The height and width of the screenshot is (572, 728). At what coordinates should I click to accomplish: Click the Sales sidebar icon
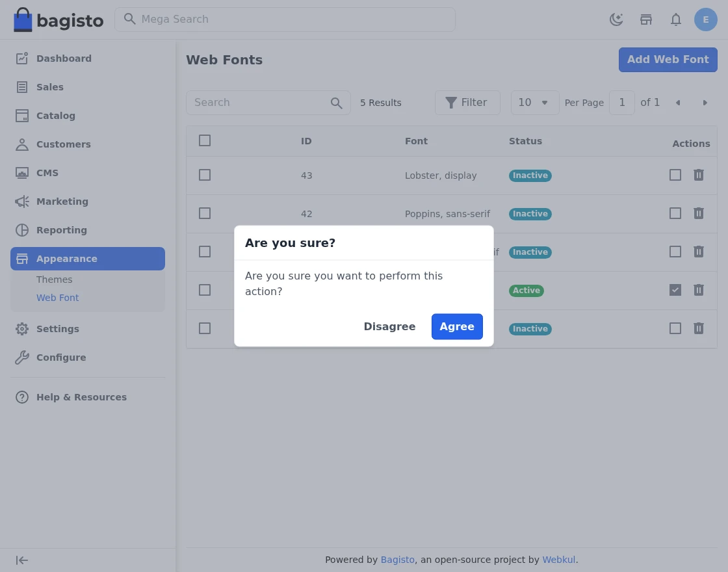[22, 87]
